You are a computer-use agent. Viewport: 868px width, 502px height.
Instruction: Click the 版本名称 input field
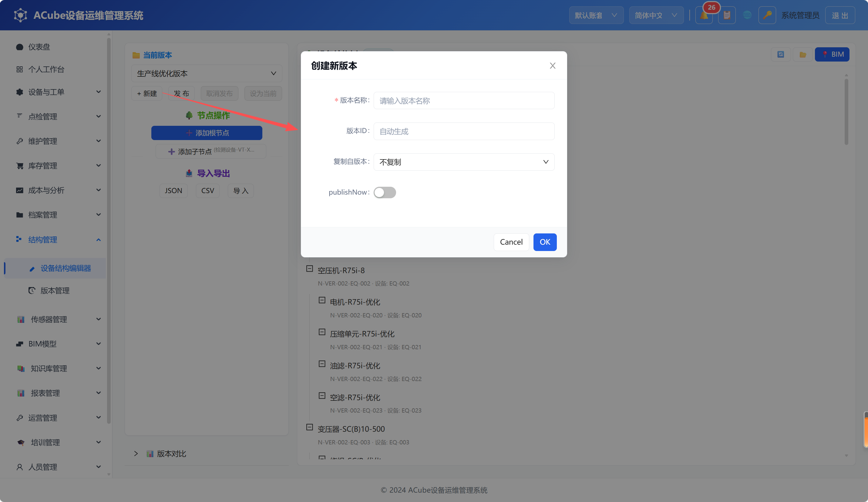(x=464, y=101)
